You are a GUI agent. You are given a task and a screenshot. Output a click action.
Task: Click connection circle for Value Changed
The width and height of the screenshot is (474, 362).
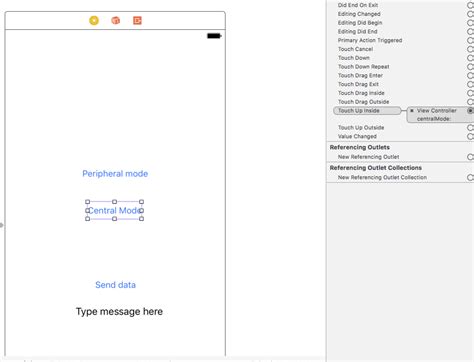point(470,136)
